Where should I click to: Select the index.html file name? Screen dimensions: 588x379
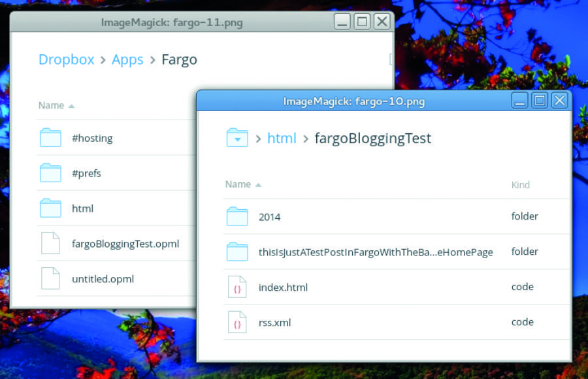click(x=283, y=288)
